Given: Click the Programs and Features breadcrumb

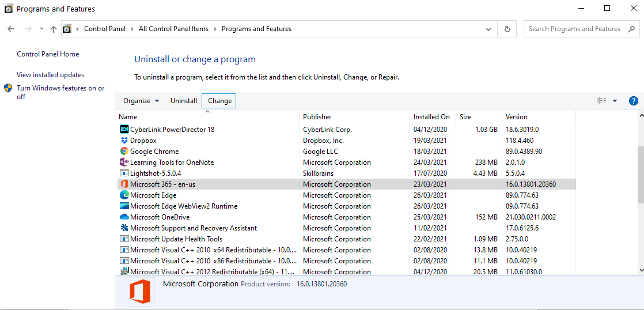Looking at the screenshot, I should coord(257,29).
